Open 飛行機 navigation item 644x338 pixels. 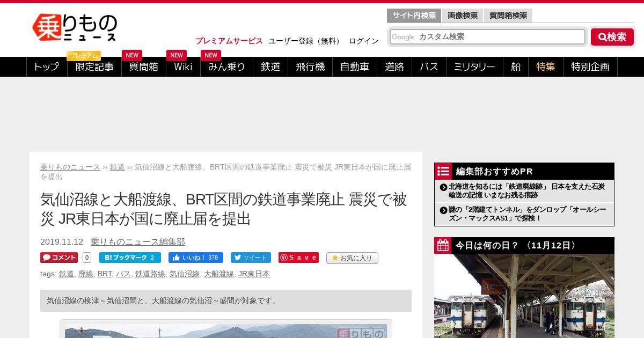(310, 67)
